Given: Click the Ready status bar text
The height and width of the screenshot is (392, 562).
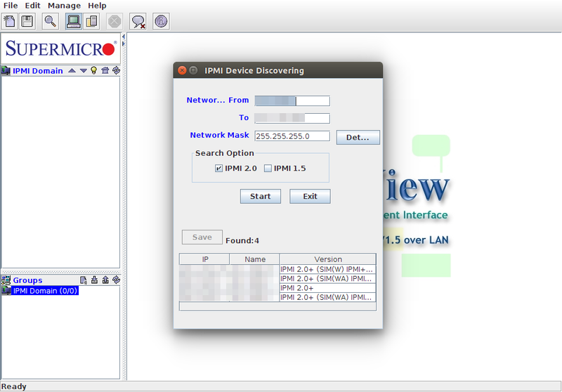Looking at the screenshot, I should point(13,386).
